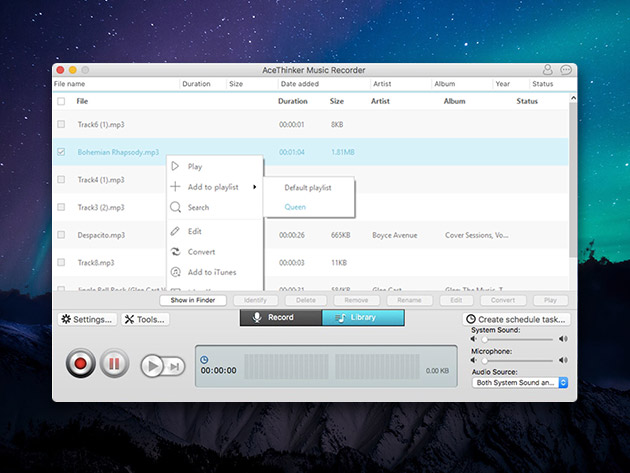This screenshot has height=473, width=630.
Task: Click the File name header
Action: [70, 84]
